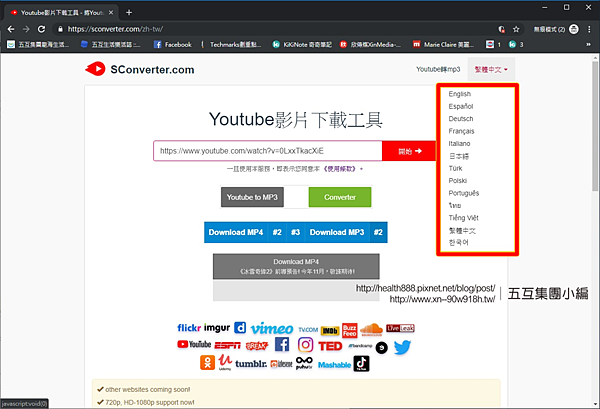Go back in the browser
The width and height of the screenshot is (600, 409).
coord(11,29)
